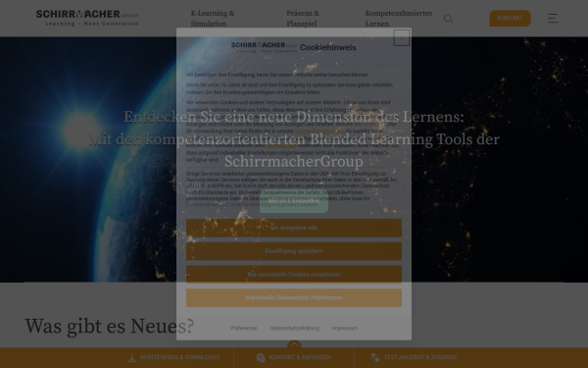Click the MEHR ERFAHREN button
Viewport: 588px width, 368px height.
click(x=294, y=201)
